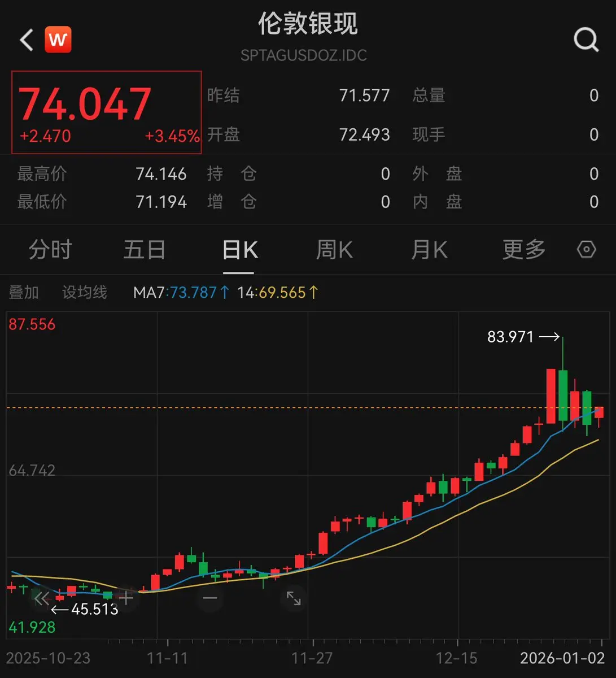Tap the 总量 label
The height and width of the screenshot is (678, 616).
tap(429, 95)
